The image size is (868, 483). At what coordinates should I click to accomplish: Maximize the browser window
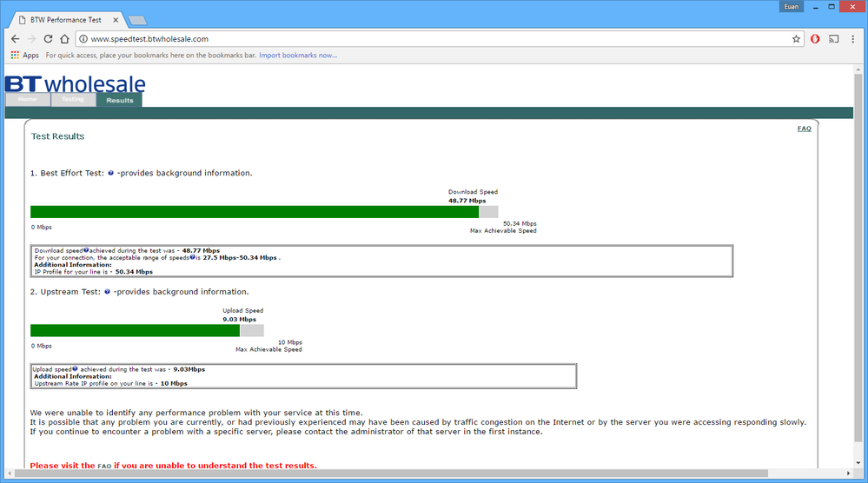(832, 7)
